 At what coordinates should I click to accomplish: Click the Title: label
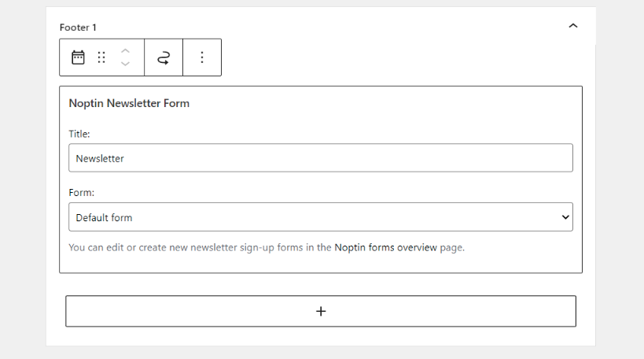[79, 134]
